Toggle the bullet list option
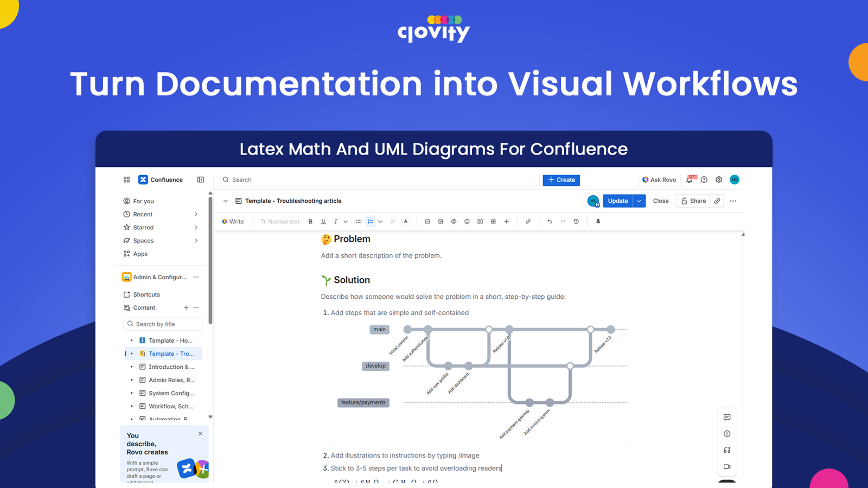This screenshot has width=868, height=488. (358, 221)
